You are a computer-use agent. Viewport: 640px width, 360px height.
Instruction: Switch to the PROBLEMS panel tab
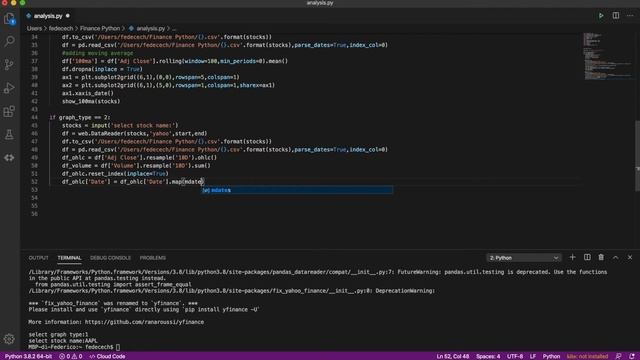pos(153,258)
